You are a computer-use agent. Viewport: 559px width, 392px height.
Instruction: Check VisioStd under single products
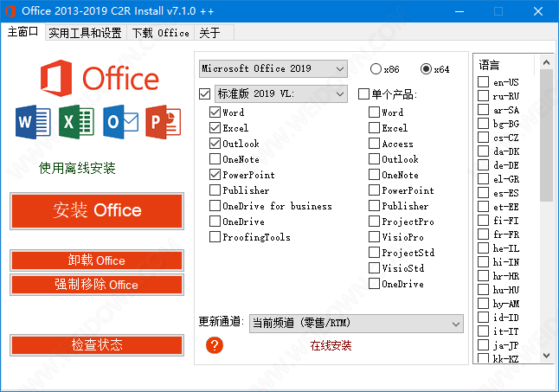pyautogui.click(x=375, y=267)
